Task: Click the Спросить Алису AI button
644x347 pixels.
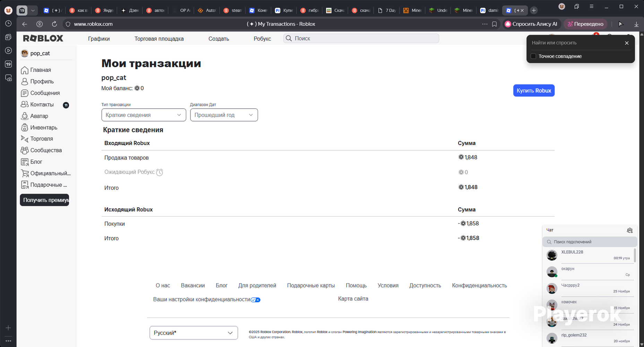Action: click(x=531, y=24)
